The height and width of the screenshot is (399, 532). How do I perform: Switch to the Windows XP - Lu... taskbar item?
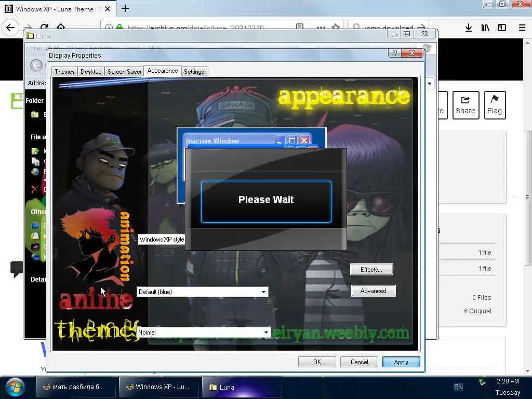point(159,387)
